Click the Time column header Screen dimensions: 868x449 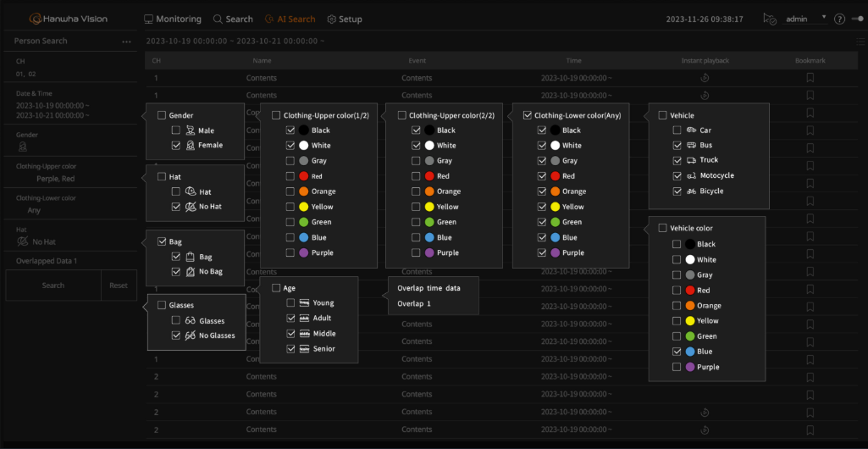[x=573, y=60]
